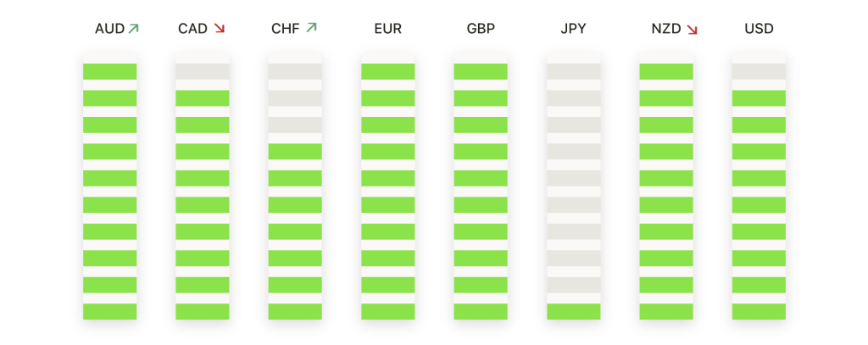Click the red down arrow beside NZD
The height and width of the screenshot is (345, 868).
pyautogui.click(x=692, y=30)
